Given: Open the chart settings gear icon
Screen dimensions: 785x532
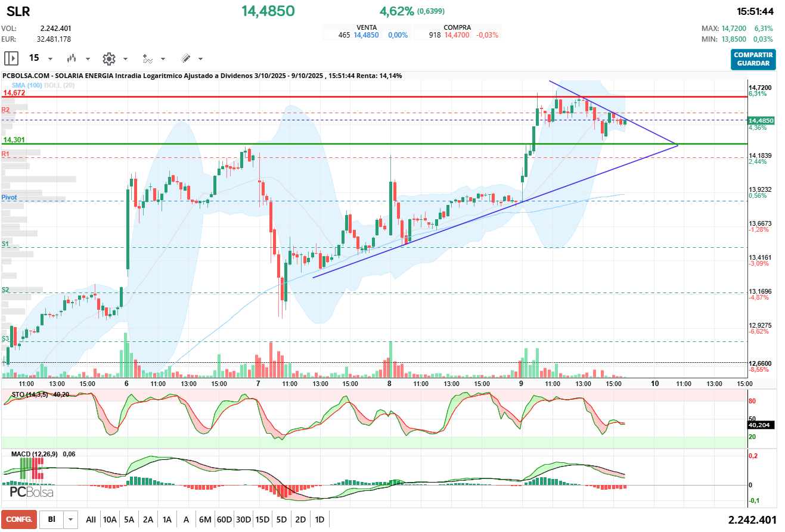Looking at the screenshot, I should [108, 58].
